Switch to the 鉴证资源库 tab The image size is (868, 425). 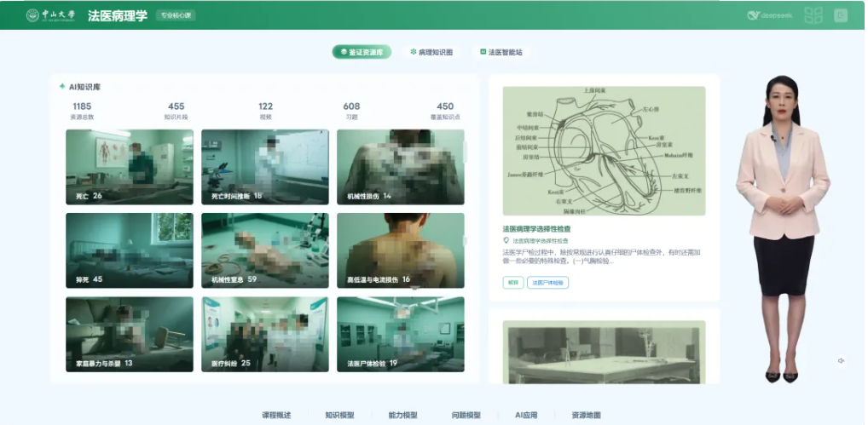pyautogui.click(x=362, y=52)
